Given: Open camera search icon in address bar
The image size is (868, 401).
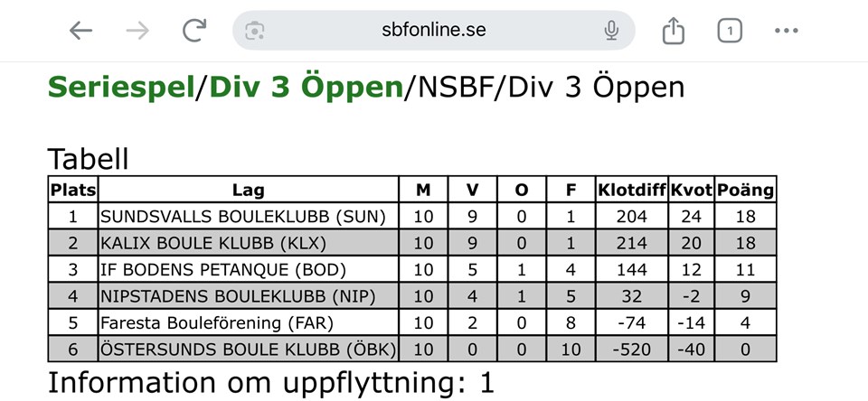Looking at the screenshot, I should coord(255,31).
